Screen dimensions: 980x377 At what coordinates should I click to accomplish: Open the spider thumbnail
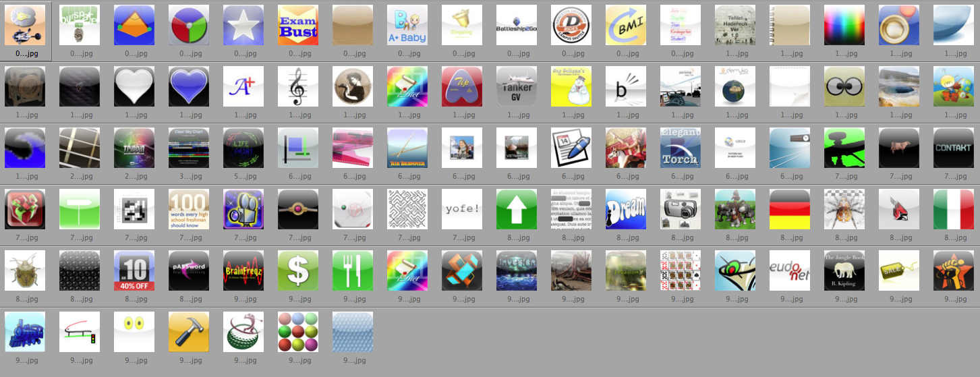(x=844, y=209)
